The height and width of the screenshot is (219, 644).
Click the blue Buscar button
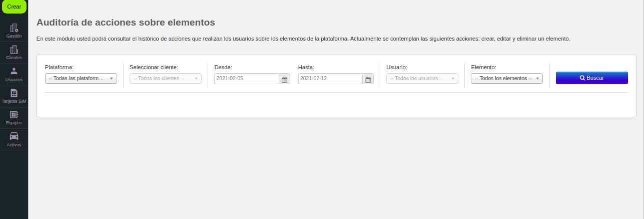click(x=592, y=78)
